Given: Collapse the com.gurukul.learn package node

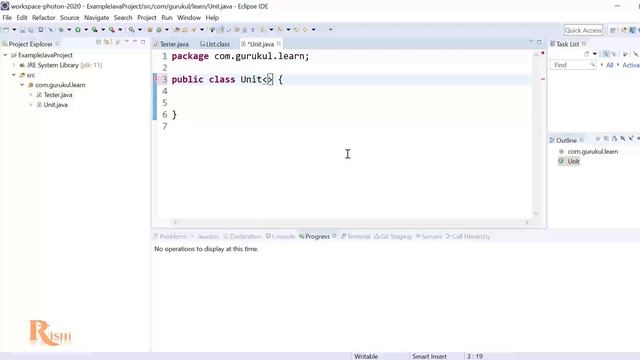Looking at the screenshot, I should pyautogui.click(x=22, y=85).
